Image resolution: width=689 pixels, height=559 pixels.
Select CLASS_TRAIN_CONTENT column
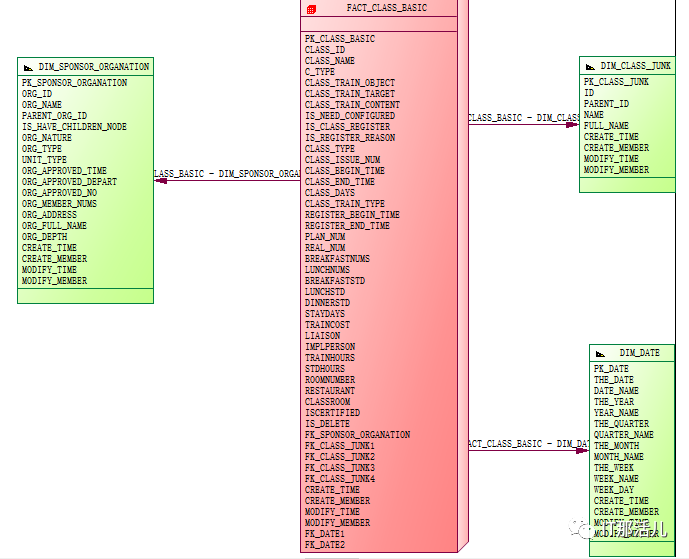coord(352,105)
